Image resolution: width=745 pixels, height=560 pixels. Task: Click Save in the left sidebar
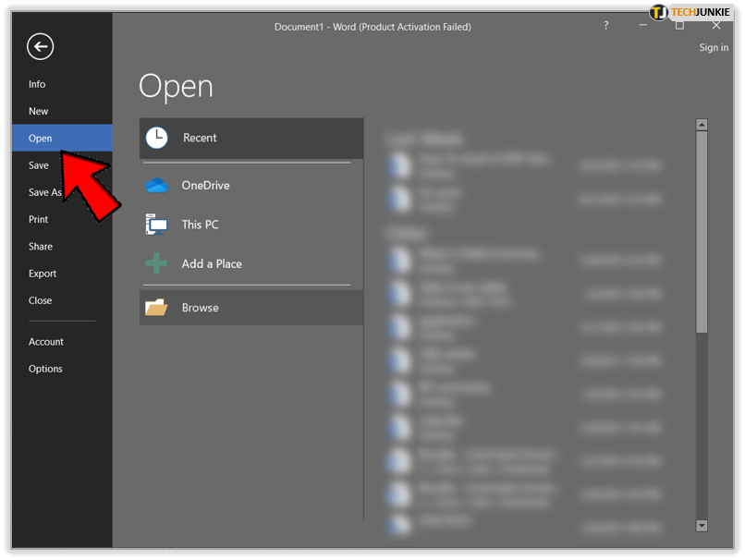coord(39,165)
